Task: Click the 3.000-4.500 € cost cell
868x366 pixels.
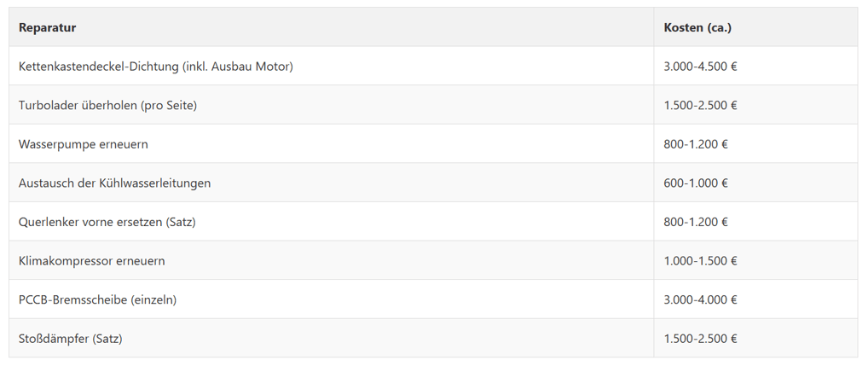Action: pos(700,67)
